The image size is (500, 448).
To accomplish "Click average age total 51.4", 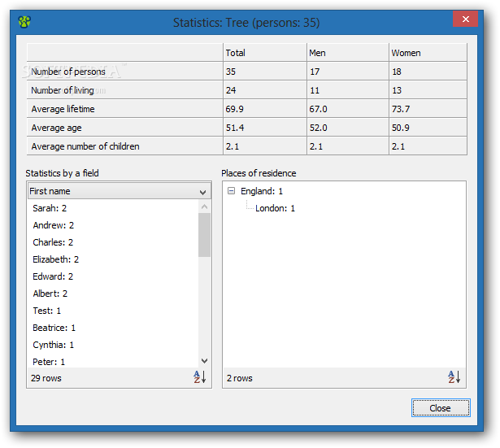I will click(265, 128).
